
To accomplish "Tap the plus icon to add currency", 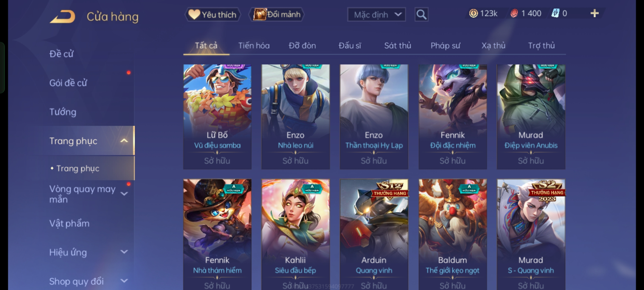I will 595,13.
